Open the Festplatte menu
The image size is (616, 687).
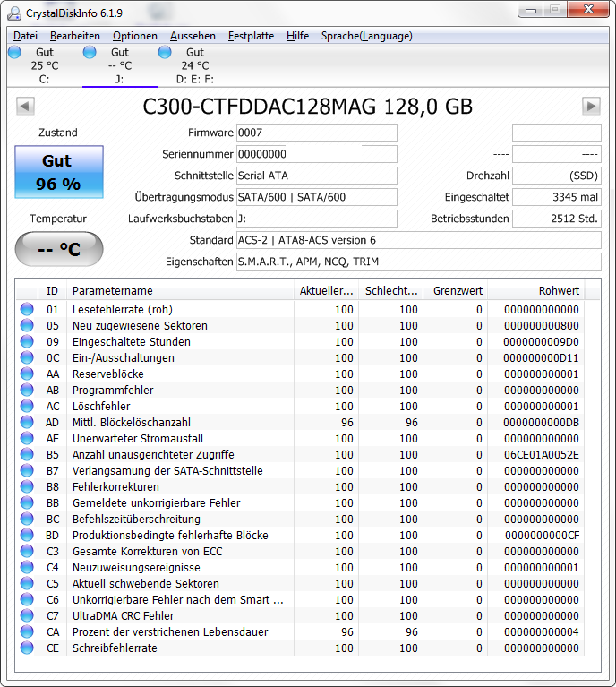pos(251,36)
